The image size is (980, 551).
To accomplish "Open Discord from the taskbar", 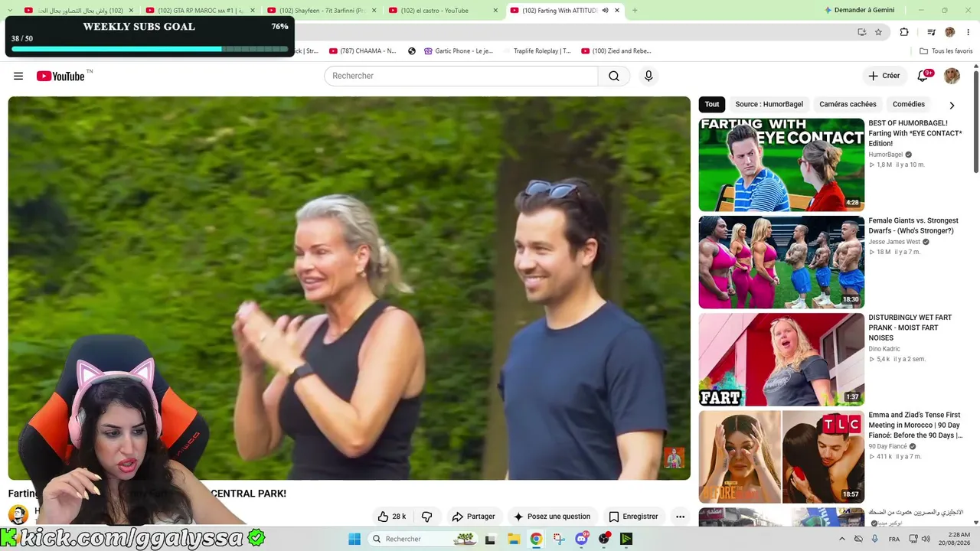I will coord(581,539).
